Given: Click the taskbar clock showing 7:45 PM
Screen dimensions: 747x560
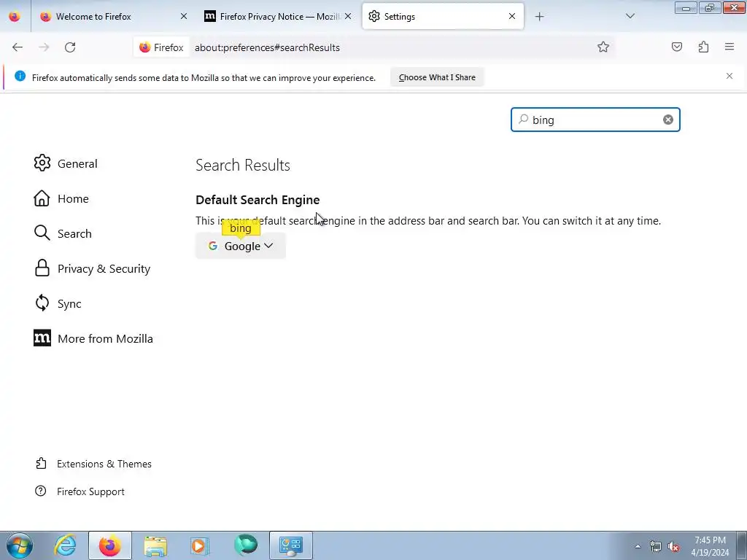Looking at the screenshot, I should [710, 546].
